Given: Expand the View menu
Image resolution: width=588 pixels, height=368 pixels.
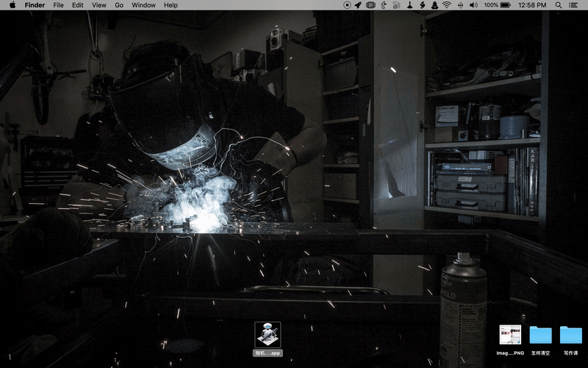Looking at the screenshot, I should [99, 5].
